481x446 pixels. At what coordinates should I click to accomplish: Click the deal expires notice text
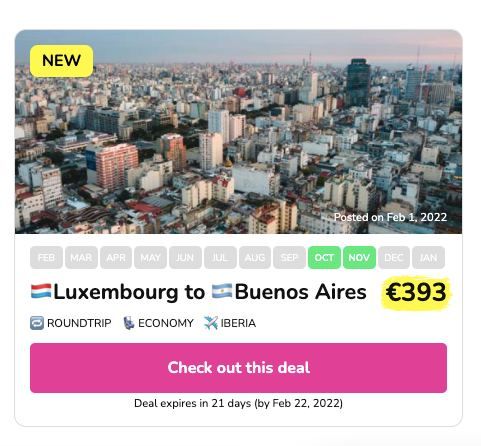click(x=238, y=403)
